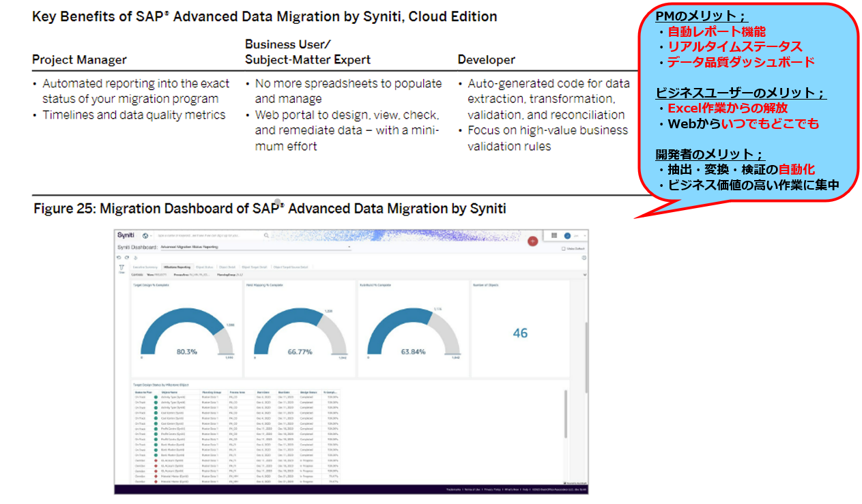Click the 63.84% complete gauge
This screenshot has width=862, height=504.
point(413,330)
